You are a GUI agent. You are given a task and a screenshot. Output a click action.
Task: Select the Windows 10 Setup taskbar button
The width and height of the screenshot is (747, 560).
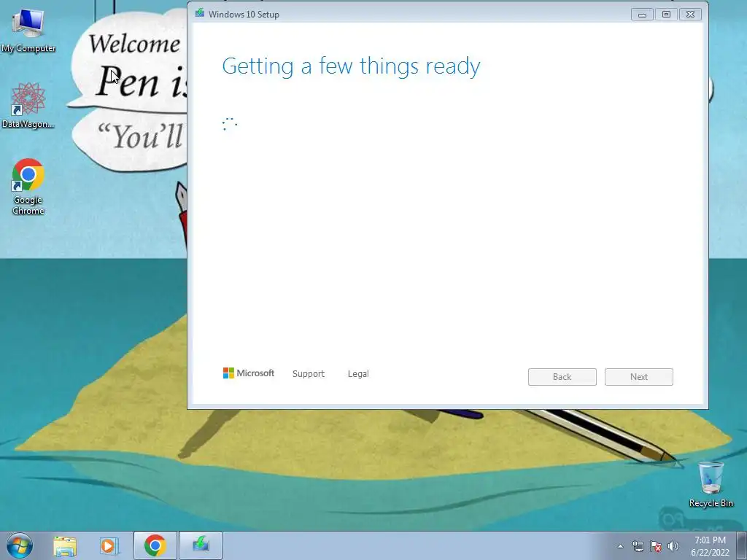[201, 545]
